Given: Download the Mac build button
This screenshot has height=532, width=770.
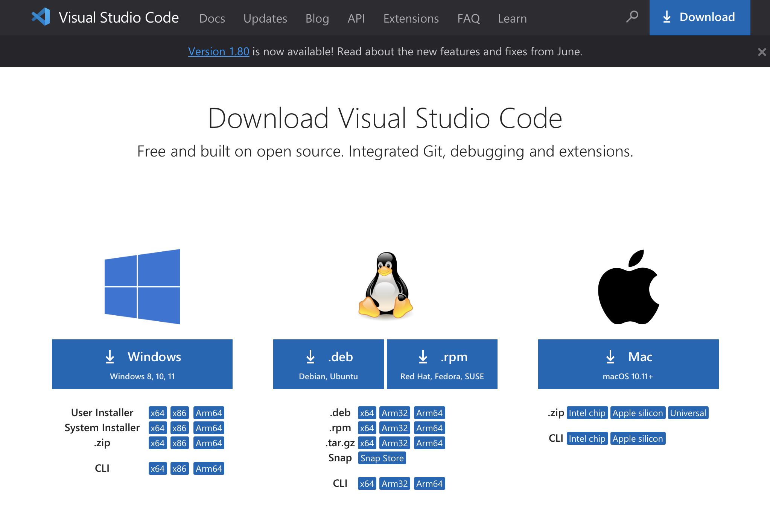Looking at the screenshot, I should 628,364.
